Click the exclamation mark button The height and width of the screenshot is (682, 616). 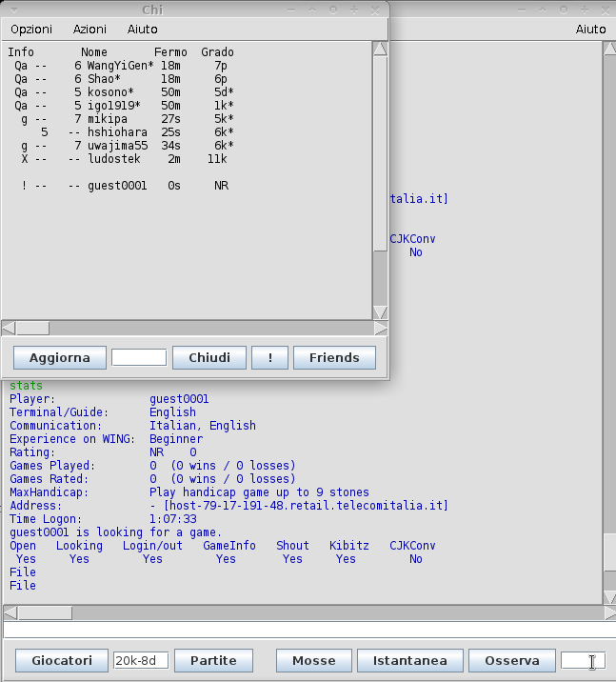point(270,358)
